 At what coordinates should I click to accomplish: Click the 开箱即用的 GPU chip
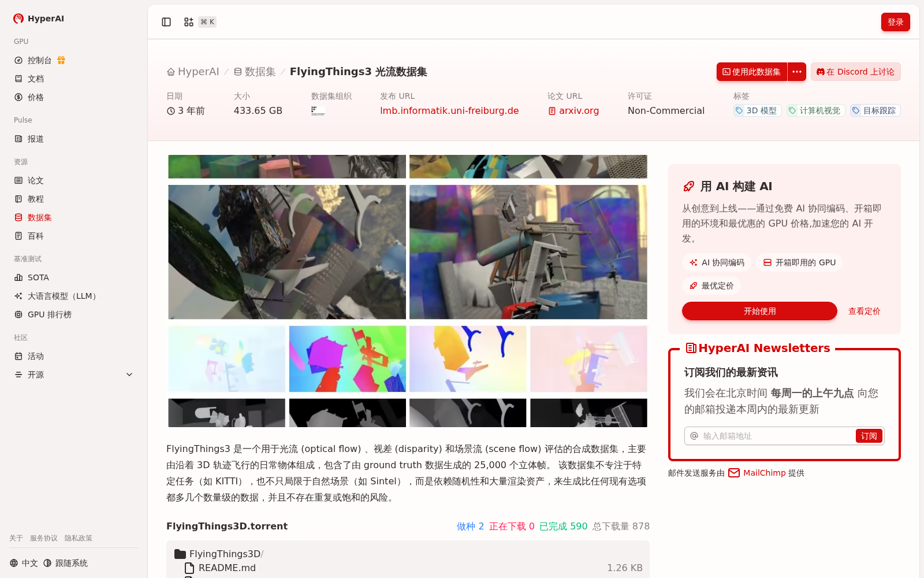799,262
